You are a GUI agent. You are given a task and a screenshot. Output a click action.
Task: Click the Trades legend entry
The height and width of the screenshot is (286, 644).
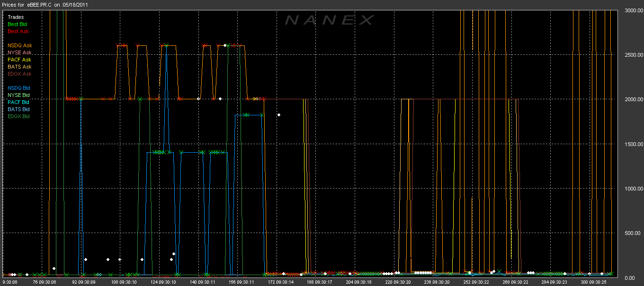tap(16, 17)
